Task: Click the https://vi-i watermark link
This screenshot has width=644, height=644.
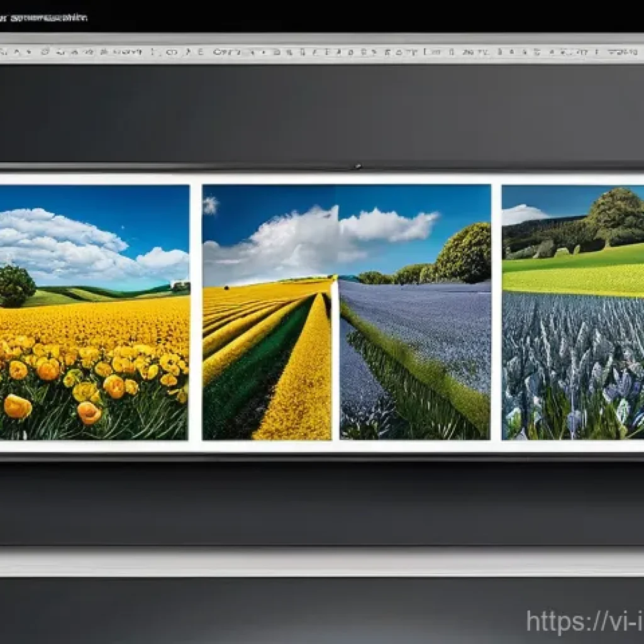Action: (x=585, y=621)
